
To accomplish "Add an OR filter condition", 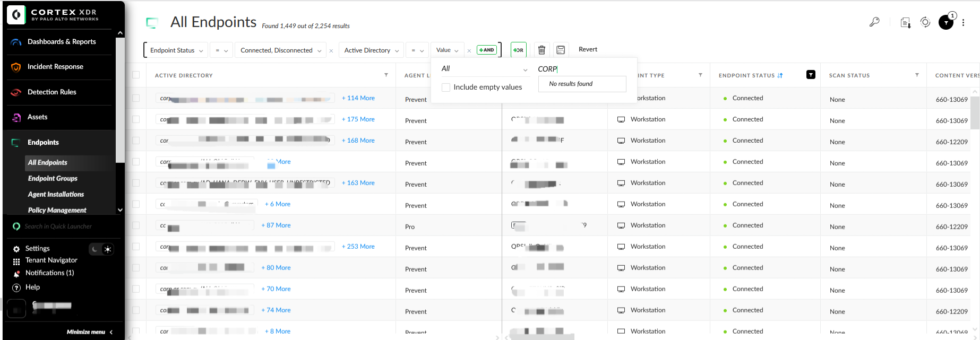I will tap(518, 50).
